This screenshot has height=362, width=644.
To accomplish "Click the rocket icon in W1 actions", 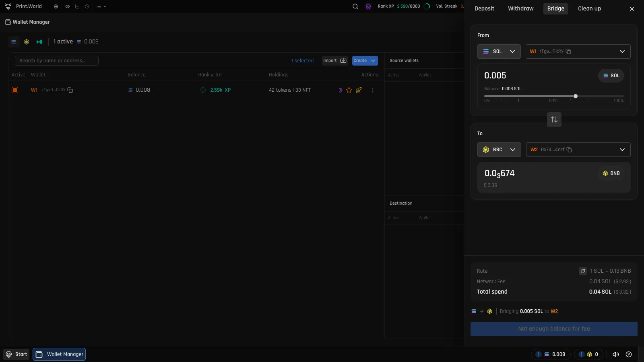I will (x=359, y=90).
